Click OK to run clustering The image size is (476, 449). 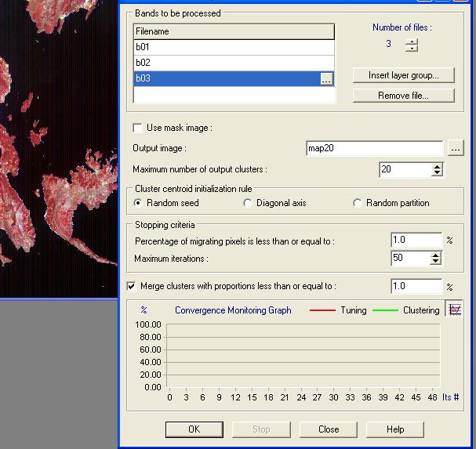(194, 429)
